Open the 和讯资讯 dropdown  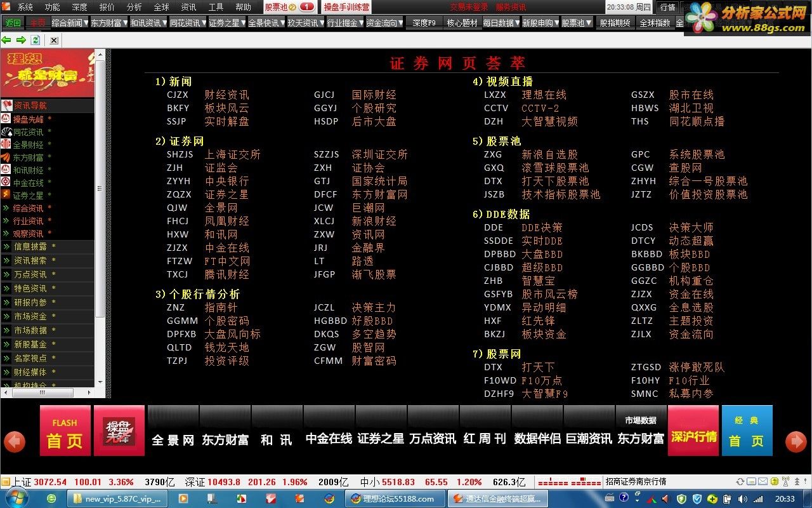[147, 22]
